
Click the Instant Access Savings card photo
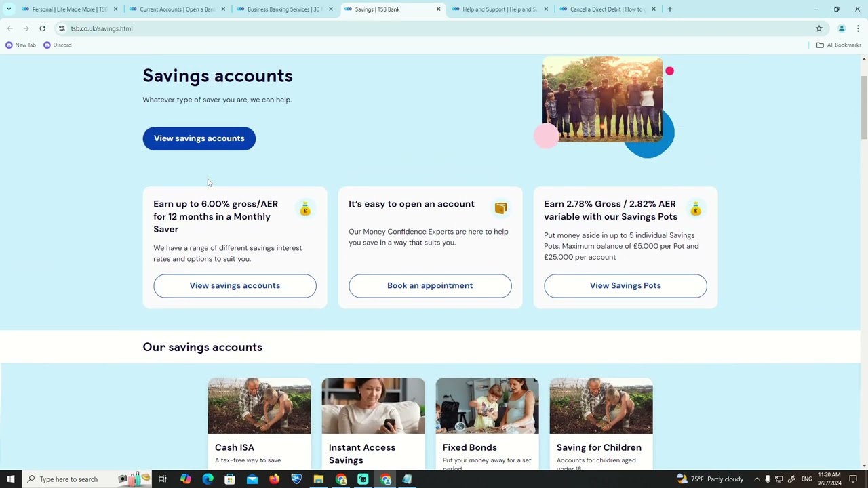(x=373, y=405)
